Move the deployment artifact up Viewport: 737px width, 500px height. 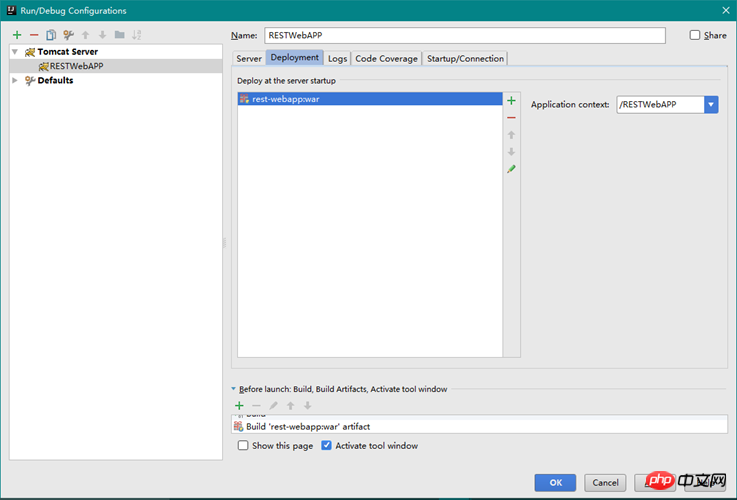coord(511,135)
